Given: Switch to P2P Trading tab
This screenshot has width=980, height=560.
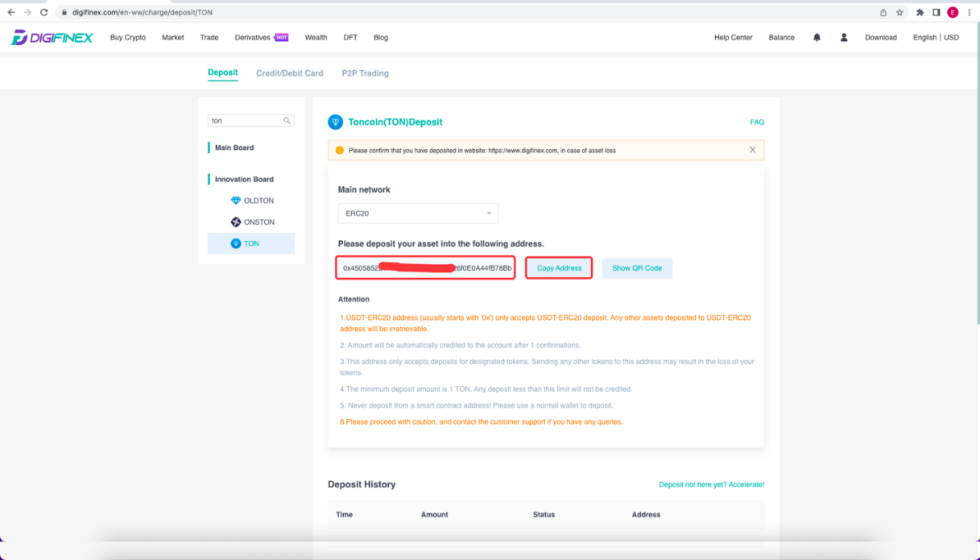Looking at the screenshot, I should click(365, 73).
